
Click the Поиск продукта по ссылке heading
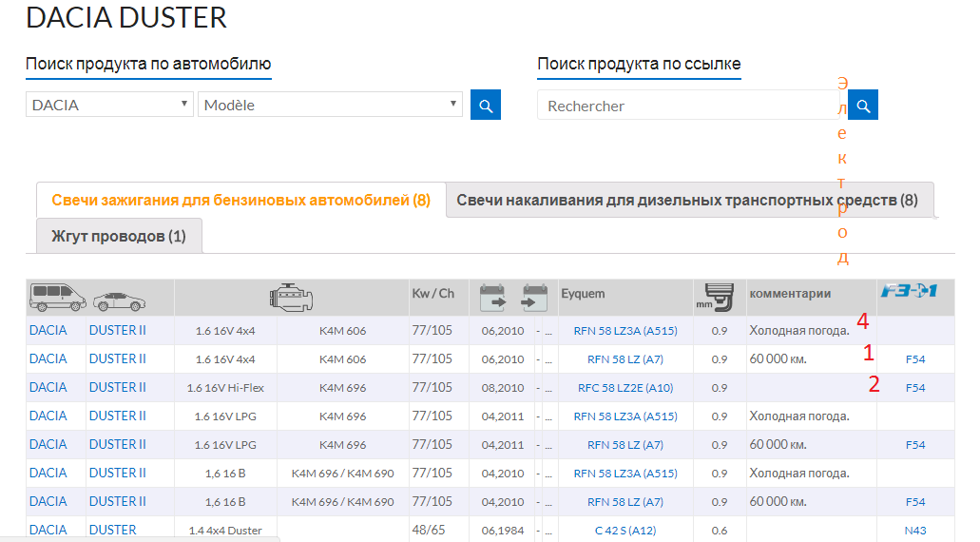[639, 64]
